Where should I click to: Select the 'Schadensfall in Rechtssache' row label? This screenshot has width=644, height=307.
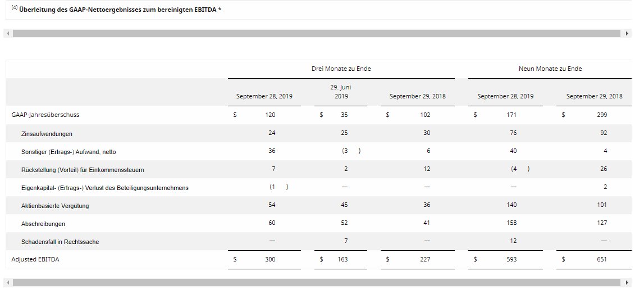tap(60, 242)
